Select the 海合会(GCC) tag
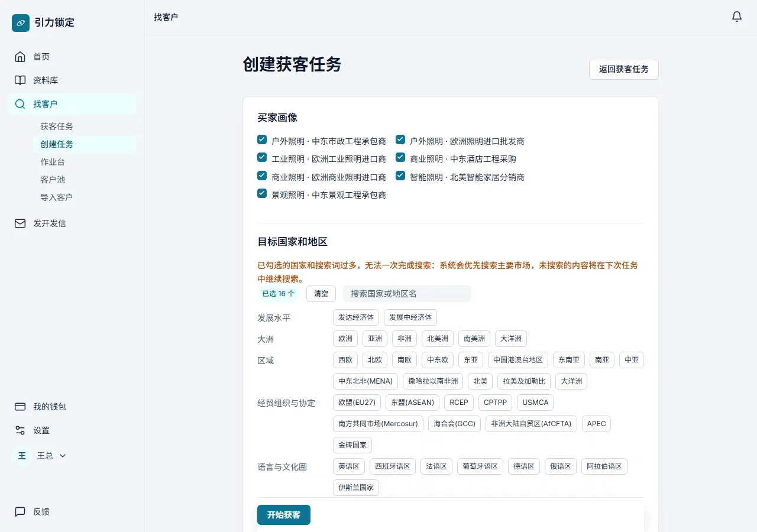 (454, 424)
